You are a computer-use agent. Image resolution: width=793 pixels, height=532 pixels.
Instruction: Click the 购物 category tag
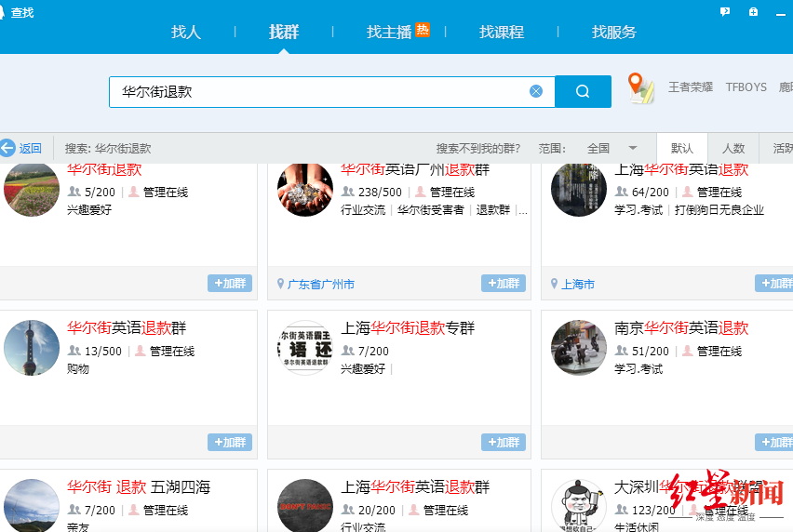tap(78, 369)
